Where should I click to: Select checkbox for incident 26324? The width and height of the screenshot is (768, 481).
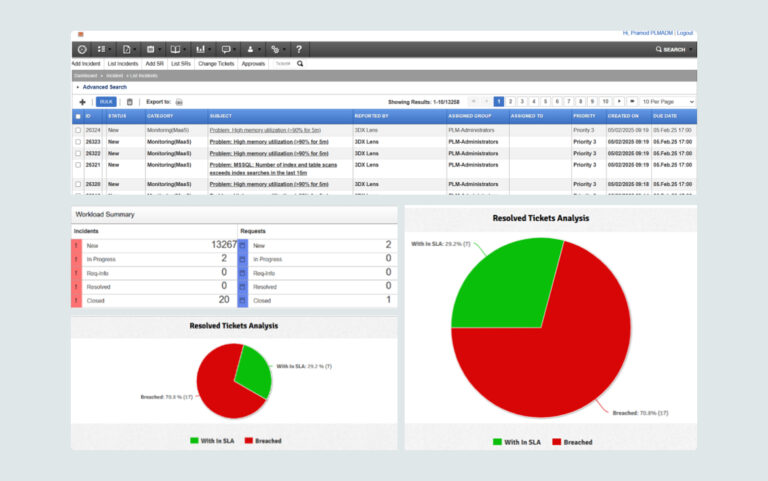pos(78,130)
